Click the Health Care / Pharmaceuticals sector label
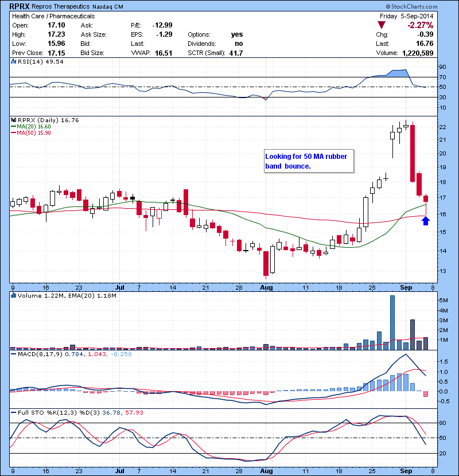The width and height of the screenshot is (459, 476). [x=53, y=16]
